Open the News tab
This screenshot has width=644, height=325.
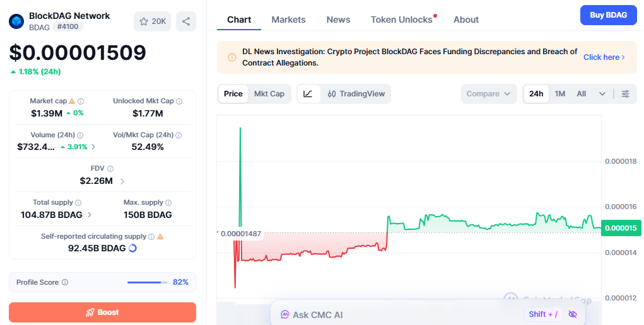coord(338,20)
